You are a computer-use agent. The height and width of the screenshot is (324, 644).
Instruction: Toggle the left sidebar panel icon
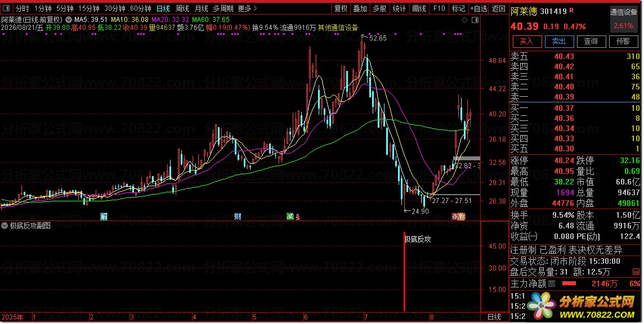(6, 8)
